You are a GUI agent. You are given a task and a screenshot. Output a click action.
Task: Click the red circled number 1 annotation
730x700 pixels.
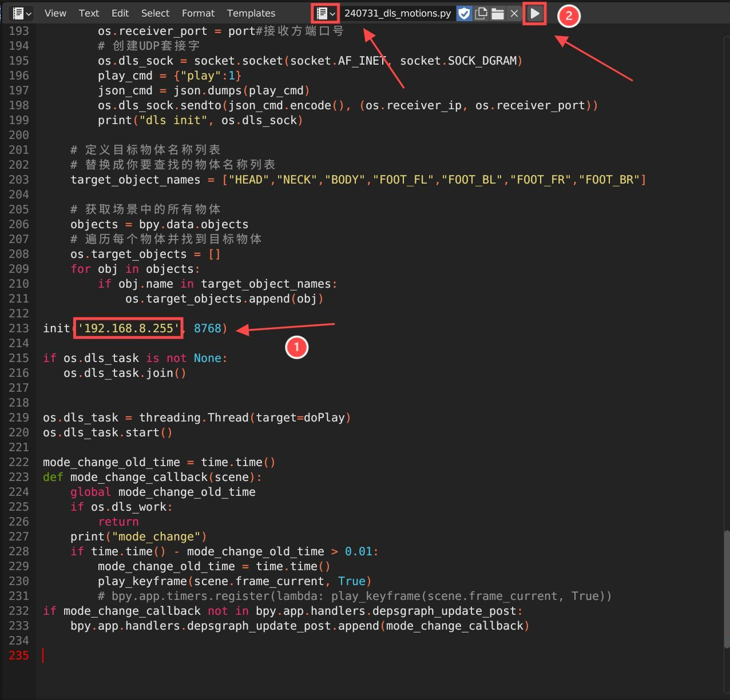pos(296,347)
